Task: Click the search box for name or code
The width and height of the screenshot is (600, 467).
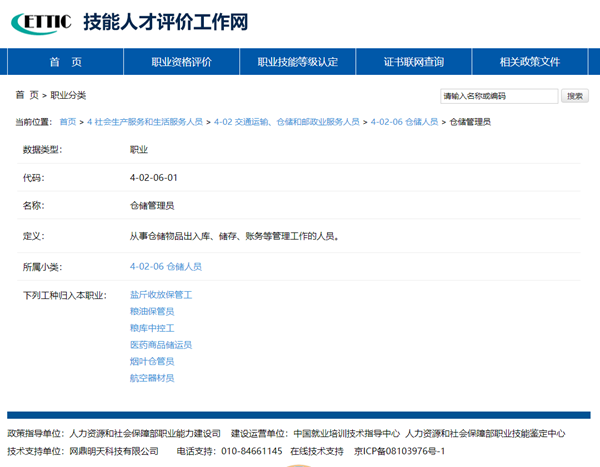Action: tap(499, 97)
